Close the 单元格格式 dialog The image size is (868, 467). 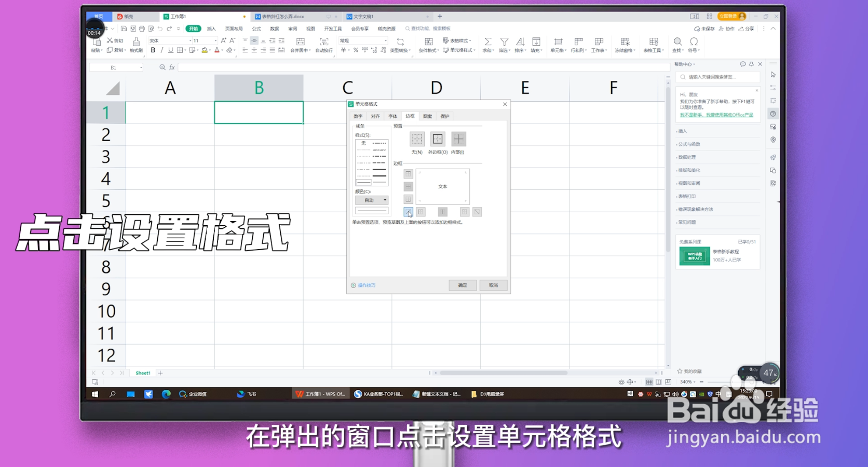click(505, 104)
